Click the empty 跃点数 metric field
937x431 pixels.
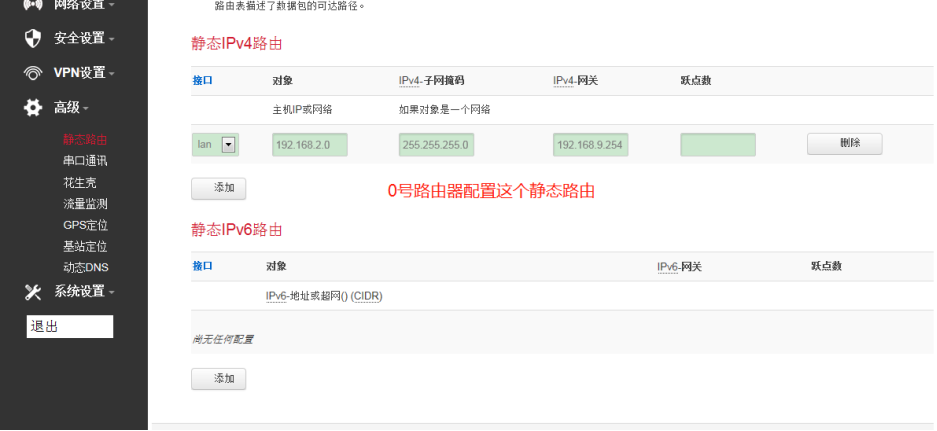tap(718, 145)
